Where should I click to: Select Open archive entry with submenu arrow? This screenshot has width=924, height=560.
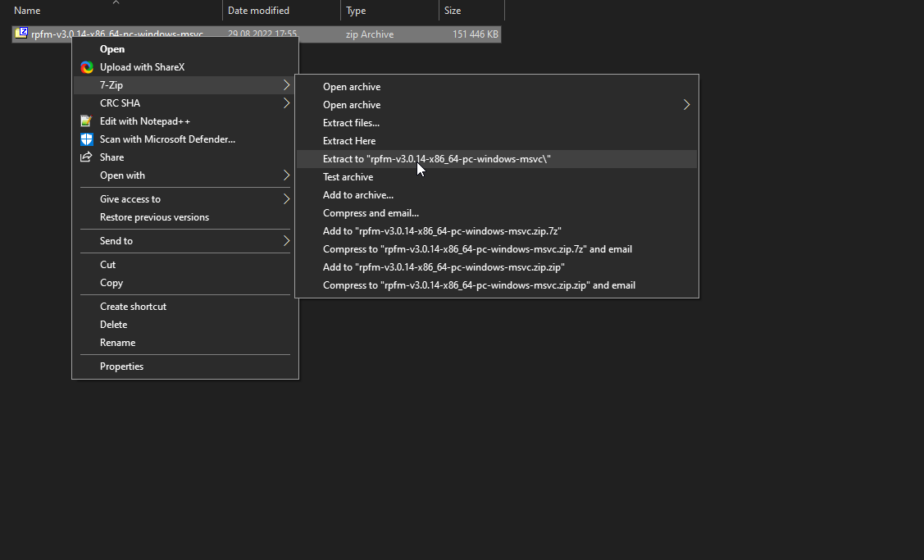tap(497, 105)
